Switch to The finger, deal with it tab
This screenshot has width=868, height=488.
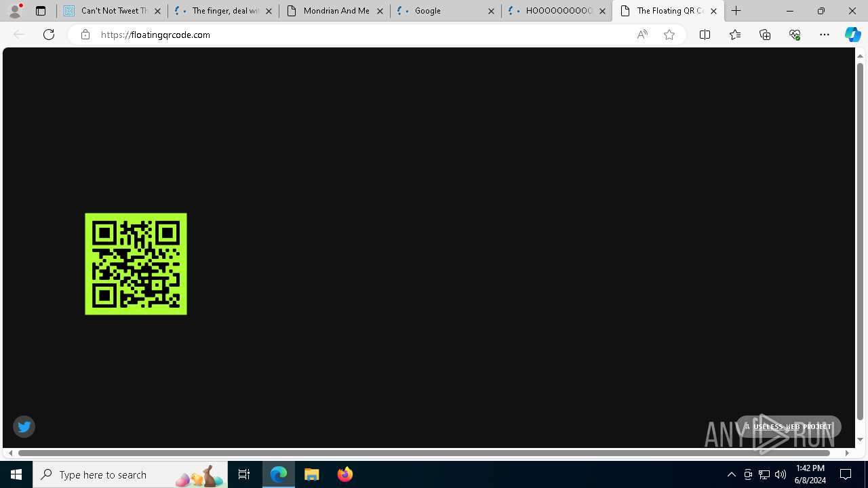tap(224, 11)
